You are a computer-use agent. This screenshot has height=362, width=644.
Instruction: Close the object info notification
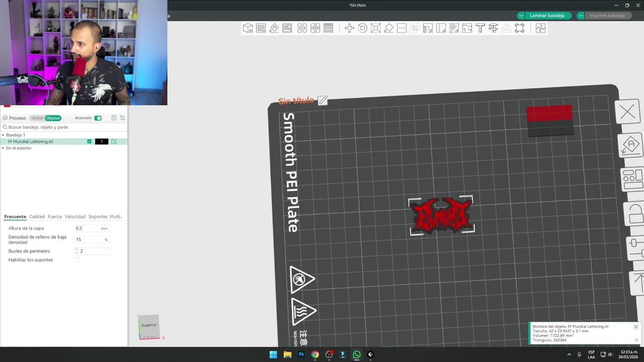[636, 327]
